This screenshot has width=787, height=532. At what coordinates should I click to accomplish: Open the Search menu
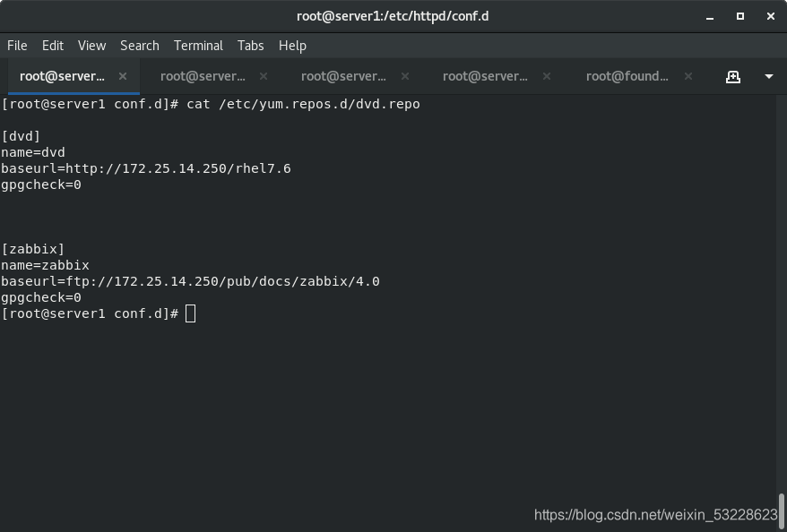click(x=140, y=46)
